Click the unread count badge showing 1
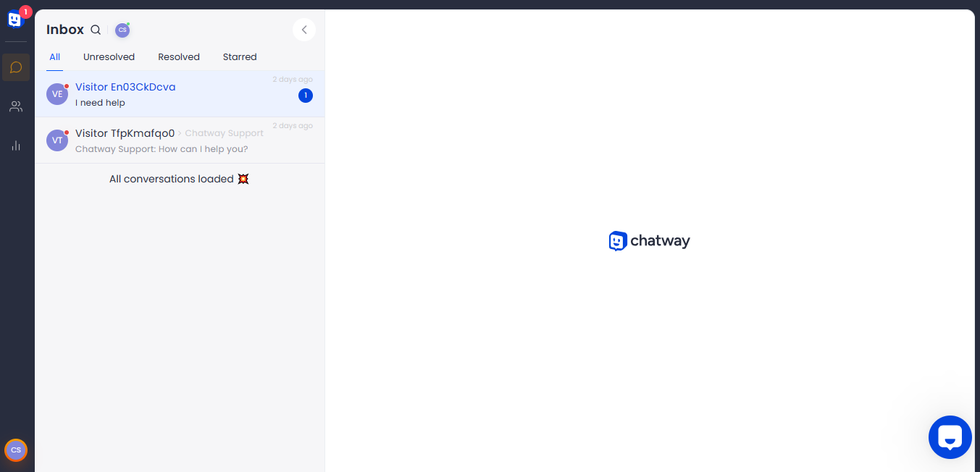 pos(306,95)
